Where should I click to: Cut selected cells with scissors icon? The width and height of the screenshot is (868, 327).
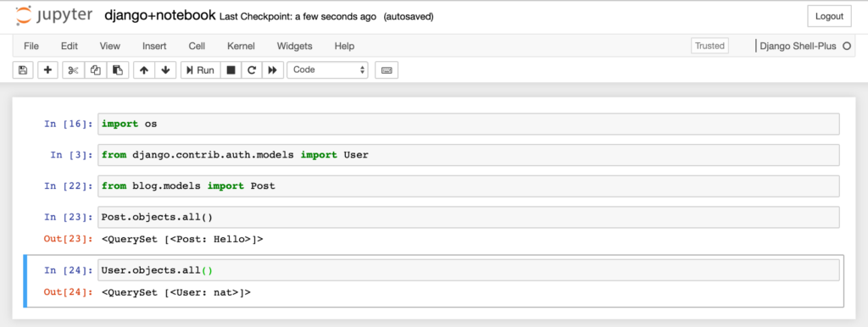coord(74,70)
